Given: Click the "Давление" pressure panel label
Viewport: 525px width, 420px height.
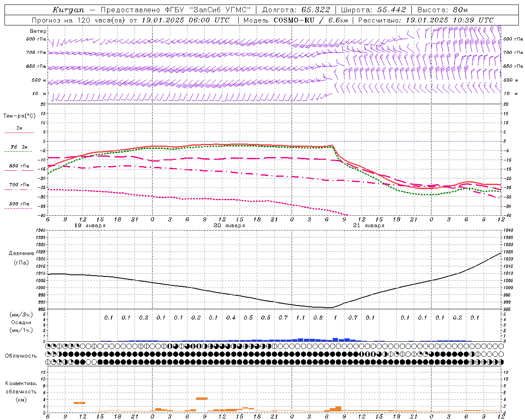Looking at the screenshot, I should click(21, 253).
